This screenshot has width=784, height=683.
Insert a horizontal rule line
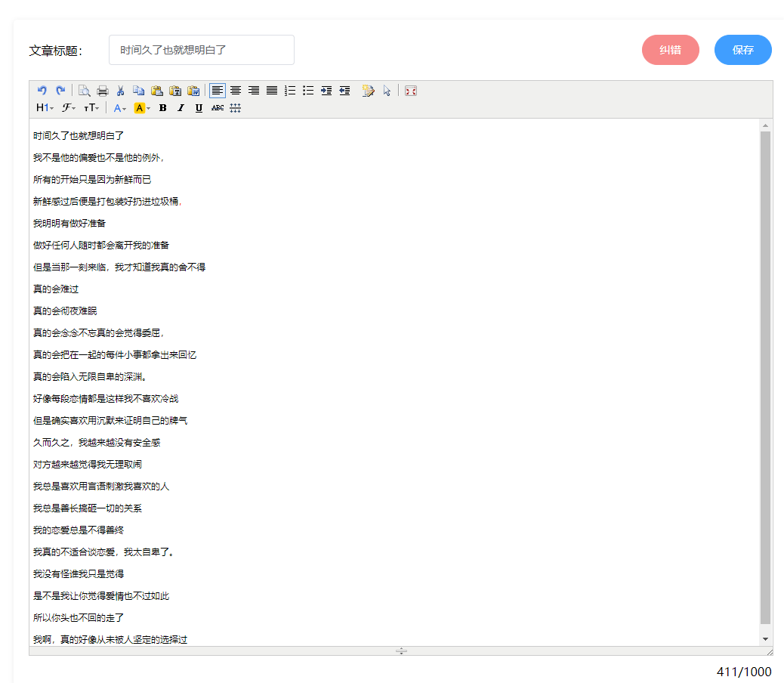[236, 108]
